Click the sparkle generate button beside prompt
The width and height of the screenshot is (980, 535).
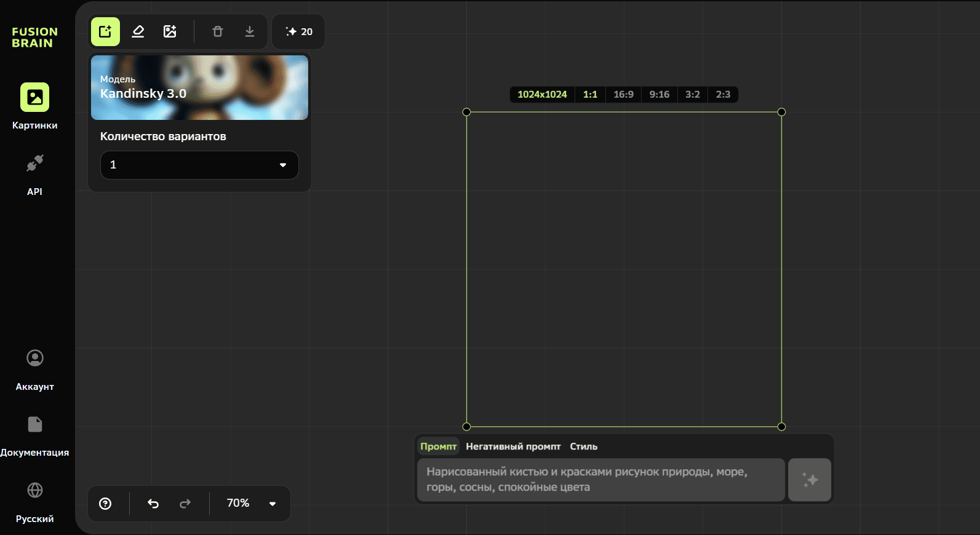point(810,480)
